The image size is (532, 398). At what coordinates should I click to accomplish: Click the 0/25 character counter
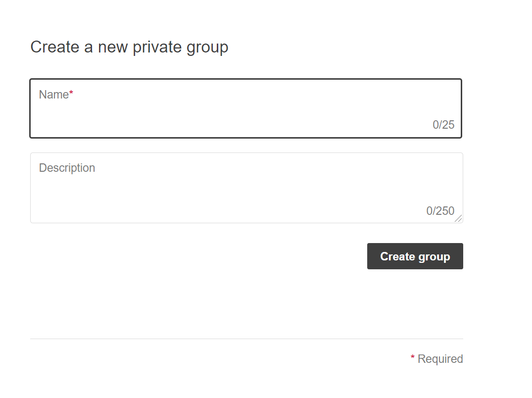[443, 125]
